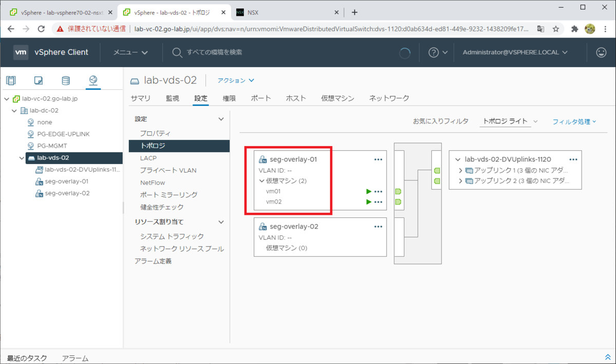Click the browser back arrow
This screenshot has height=364, width=616.
(11, 29)
